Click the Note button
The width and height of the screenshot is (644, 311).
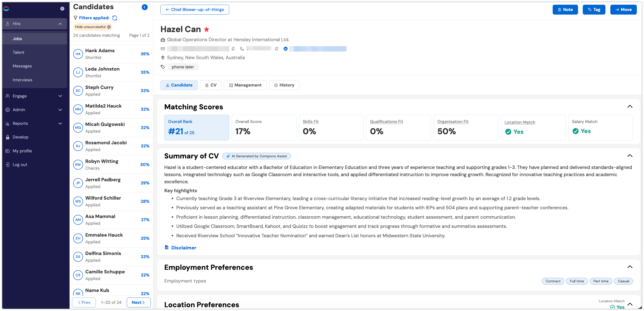pyautogui.click(x=565, y=10)
